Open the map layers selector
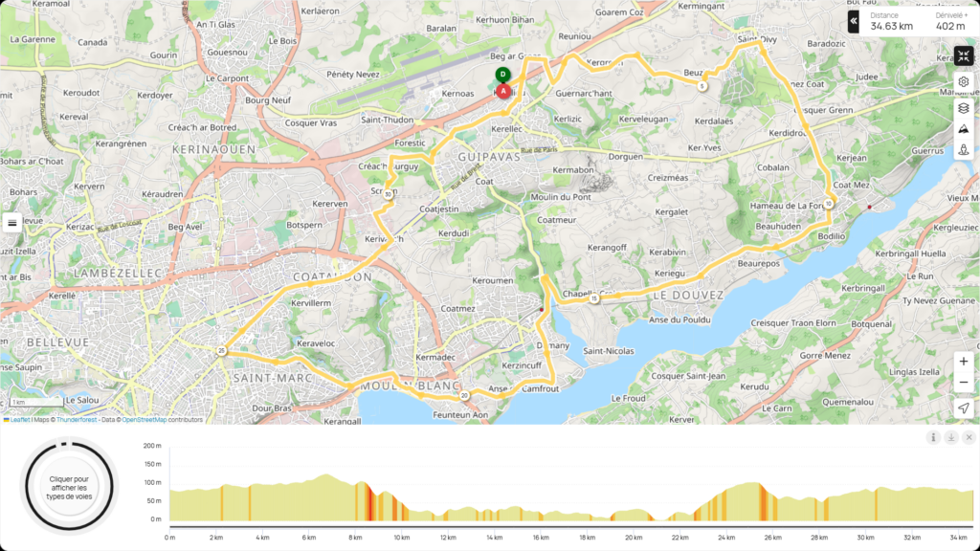The image size is (980, 551). coord(964,107)
